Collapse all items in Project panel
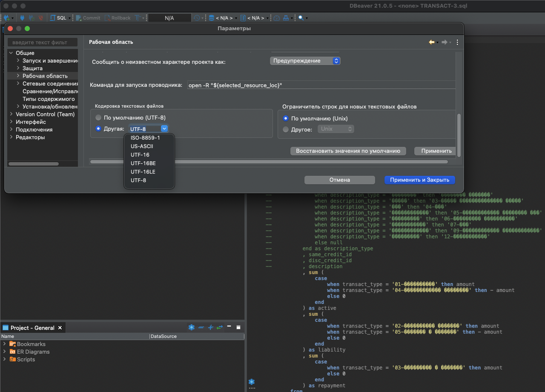The width and height of the screenshot is (545, 392). [x=201, y=327]
